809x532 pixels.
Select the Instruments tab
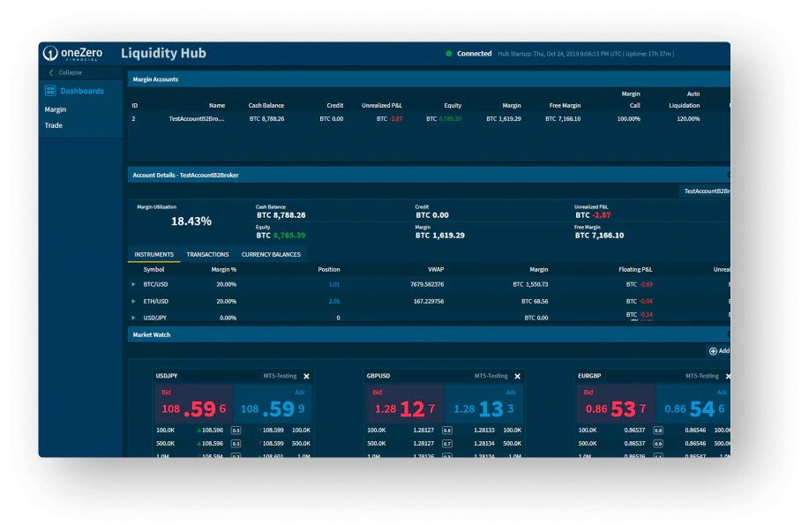154,254
